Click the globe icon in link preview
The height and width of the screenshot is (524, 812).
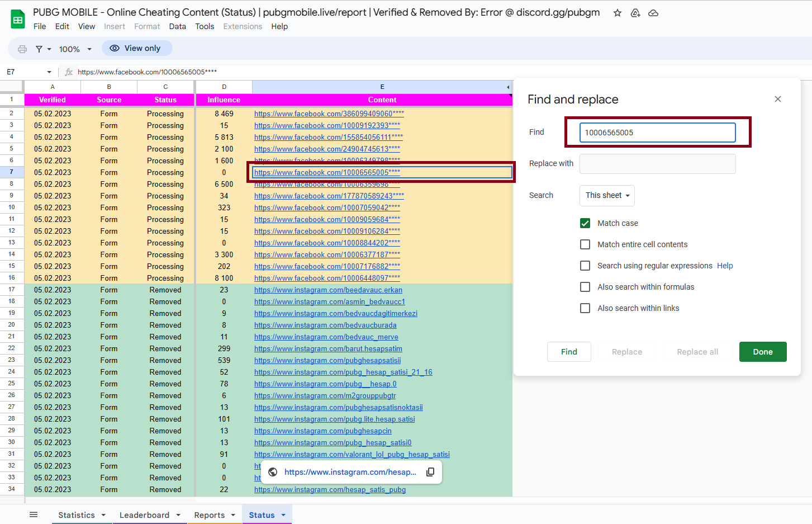click(x=273, y=471)
